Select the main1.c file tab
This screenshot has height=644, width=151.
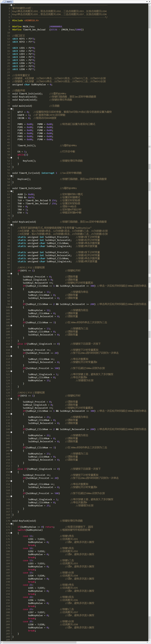click(8, 1)
